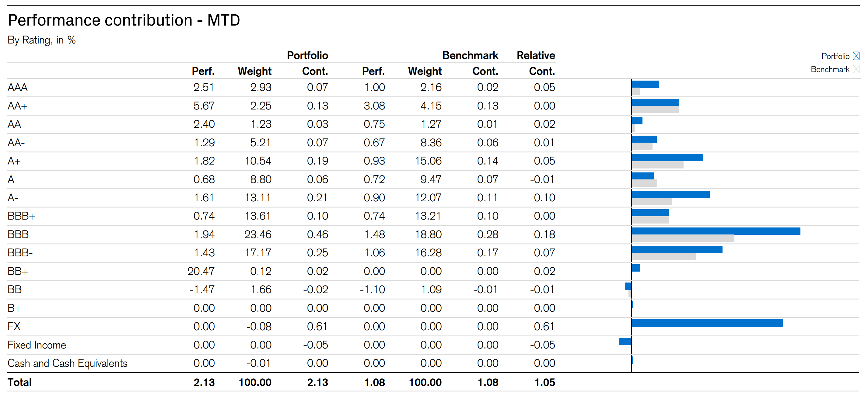Select the Cash and Cash Equivalents row

[x=67, y=363]
